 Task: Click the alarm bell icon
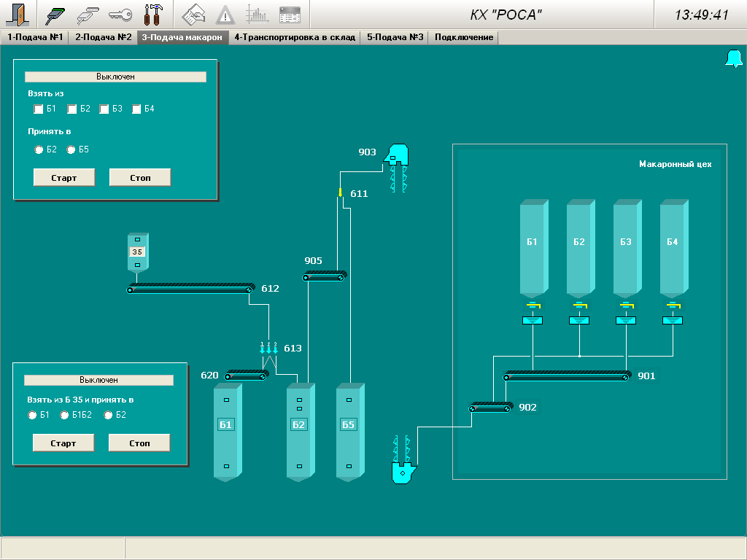click(733, 59)
